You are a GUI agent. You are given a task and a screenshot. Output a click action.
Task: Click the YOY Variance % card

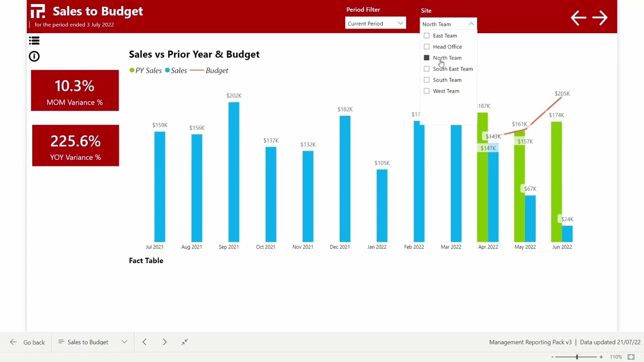pyautogui.click(x=75, y=145)
